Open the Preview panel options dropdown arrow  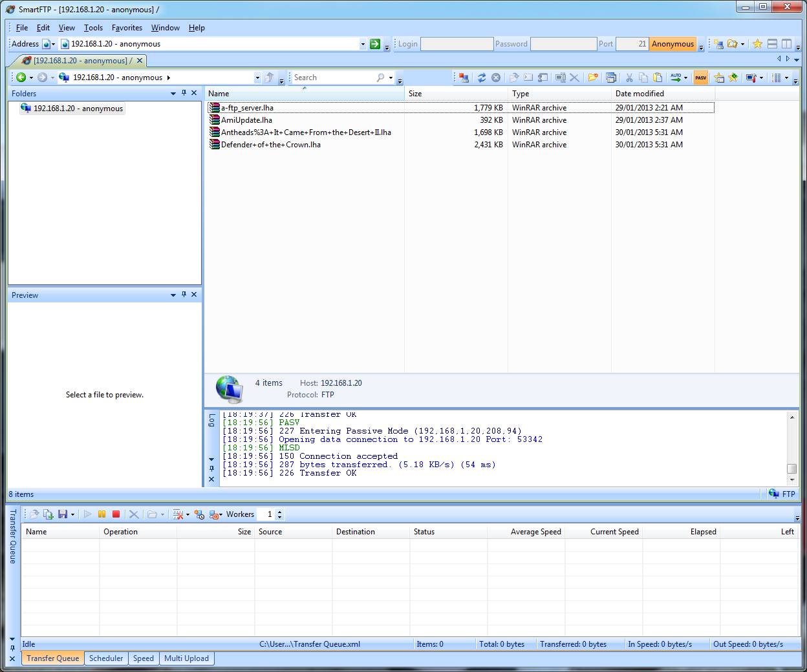tap(173, 295)
